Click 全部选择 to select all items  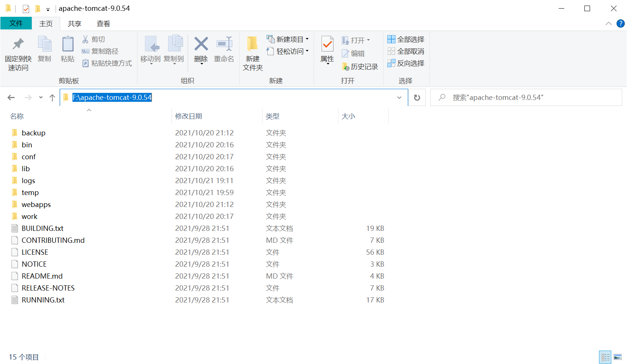click(x=406, y=39)
